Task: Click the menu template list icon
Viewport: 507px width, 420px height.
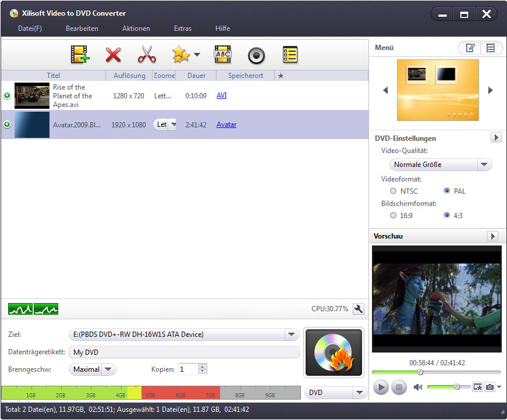Action: pos(491,48)
